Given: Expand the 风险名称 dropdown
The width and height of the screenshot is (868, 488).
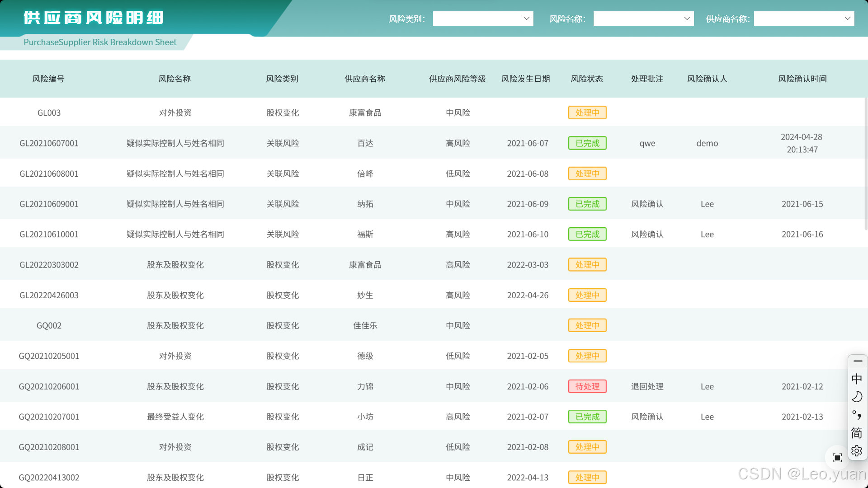Looking at the screenshot, I should tap(643, 19).
